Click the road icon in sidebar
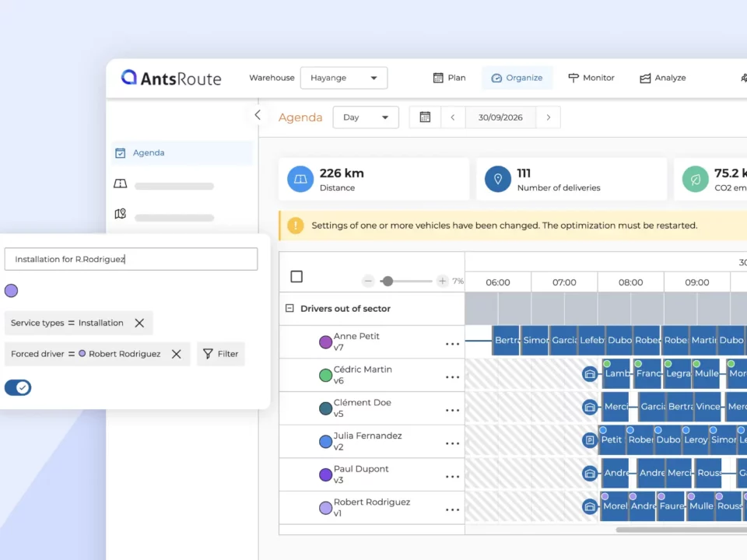747x560 pixels. [121, 184]
